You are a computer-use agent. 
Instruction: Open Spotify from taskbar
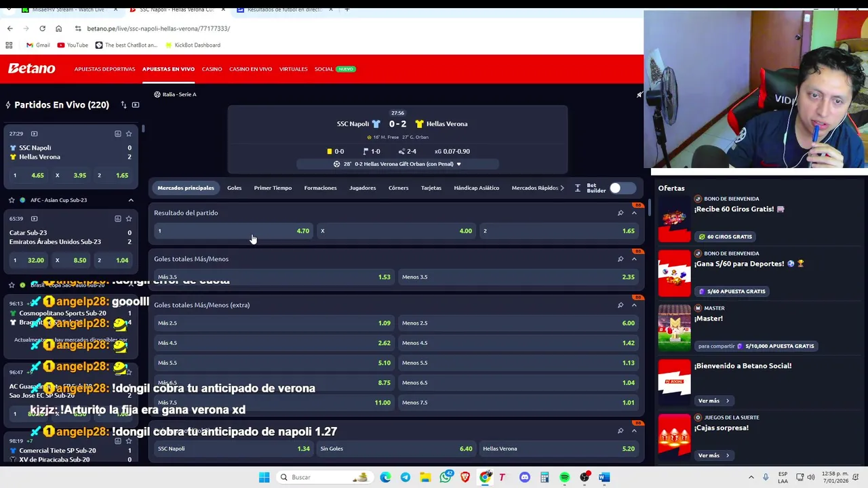(564, 477)
